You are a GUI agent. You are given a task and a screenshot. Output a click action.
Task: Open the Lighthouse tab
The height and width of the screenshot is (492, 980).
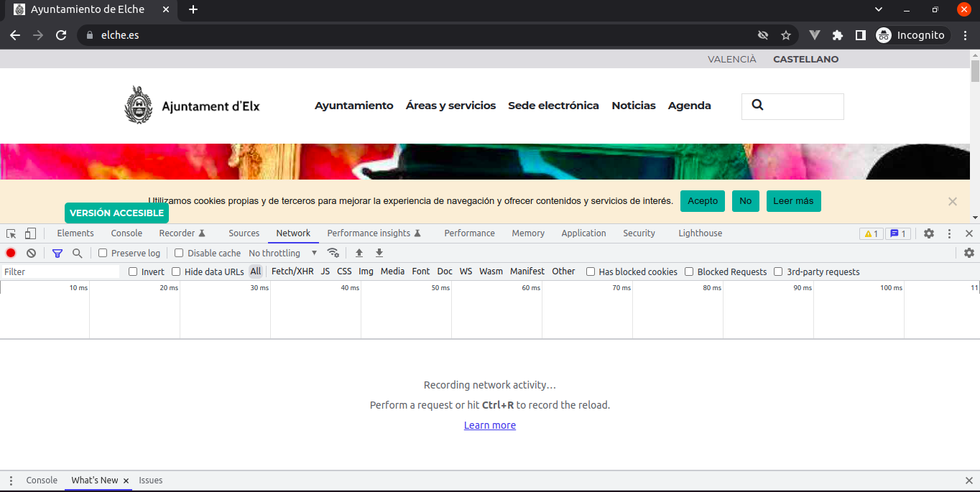[700, 233]
